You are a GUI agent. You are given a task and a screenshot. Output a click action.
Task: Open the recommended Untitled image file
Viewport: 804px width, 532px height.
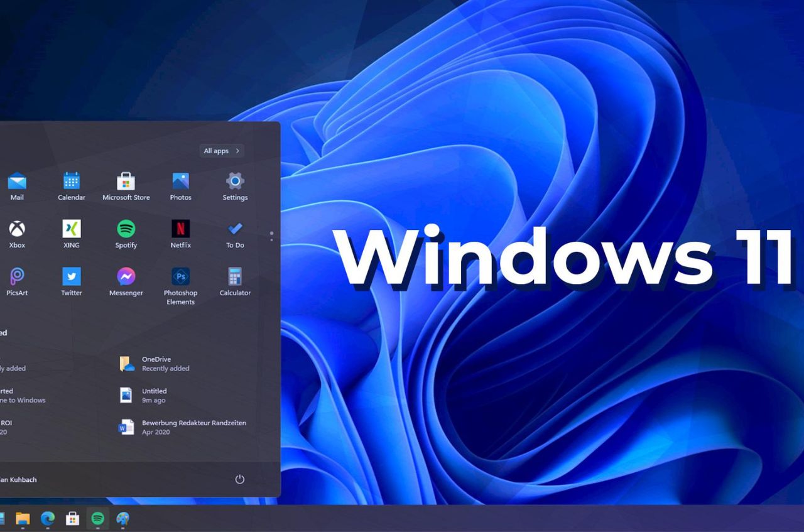143,395
